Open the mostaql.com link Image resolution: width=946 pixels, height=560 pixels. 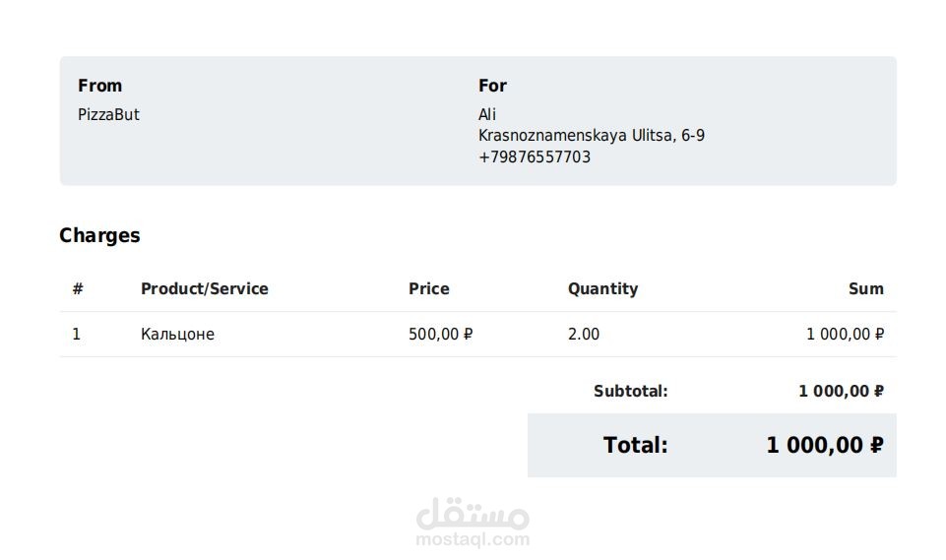pos(473,539)
